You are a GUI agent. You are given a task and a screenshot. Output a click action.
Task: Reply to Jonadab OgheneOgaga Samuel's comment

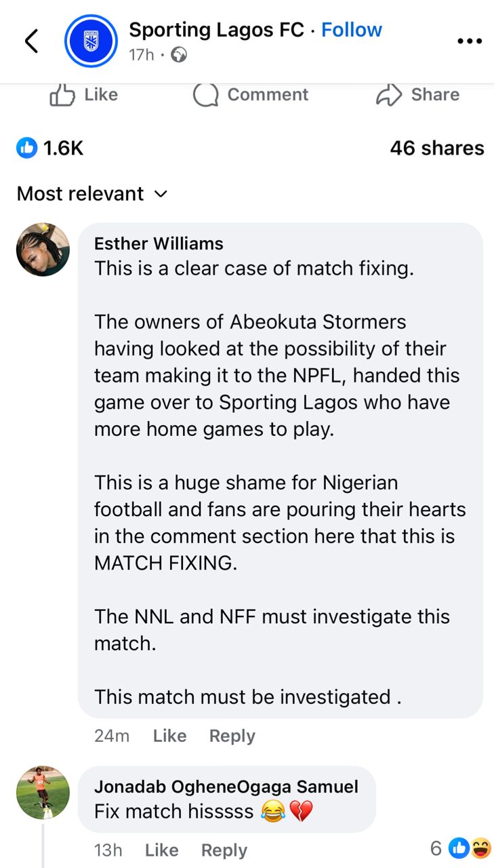(x=224, y=850)
